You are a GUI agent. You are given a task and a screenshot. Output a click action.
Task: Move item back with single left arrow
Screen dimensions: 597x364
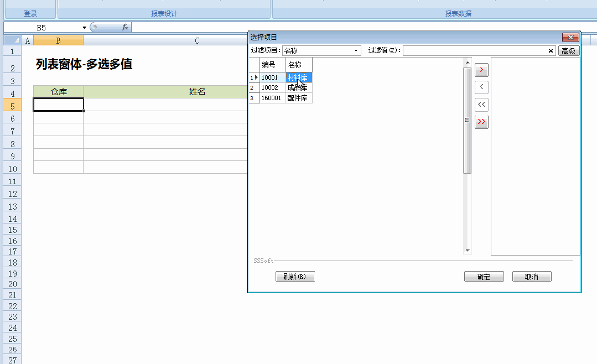(481, 87)
